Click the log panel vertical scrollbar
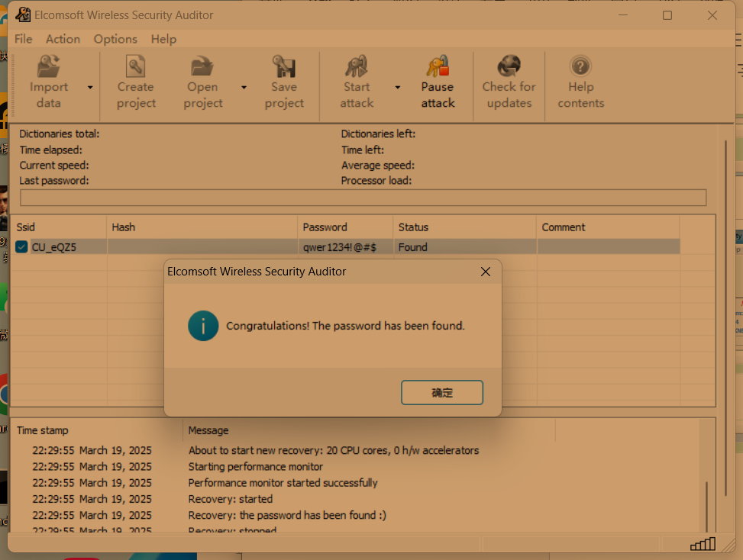 706,507
